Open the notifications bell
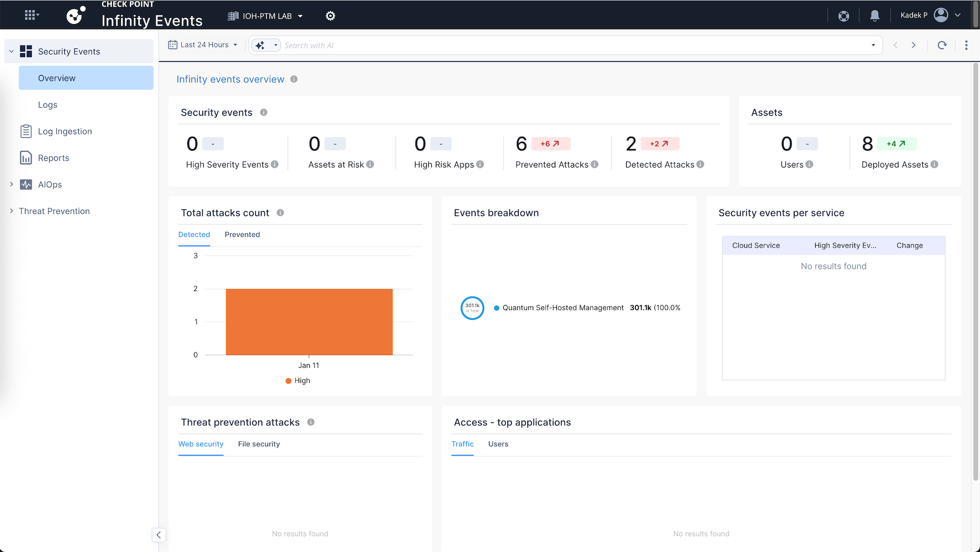 874,16
